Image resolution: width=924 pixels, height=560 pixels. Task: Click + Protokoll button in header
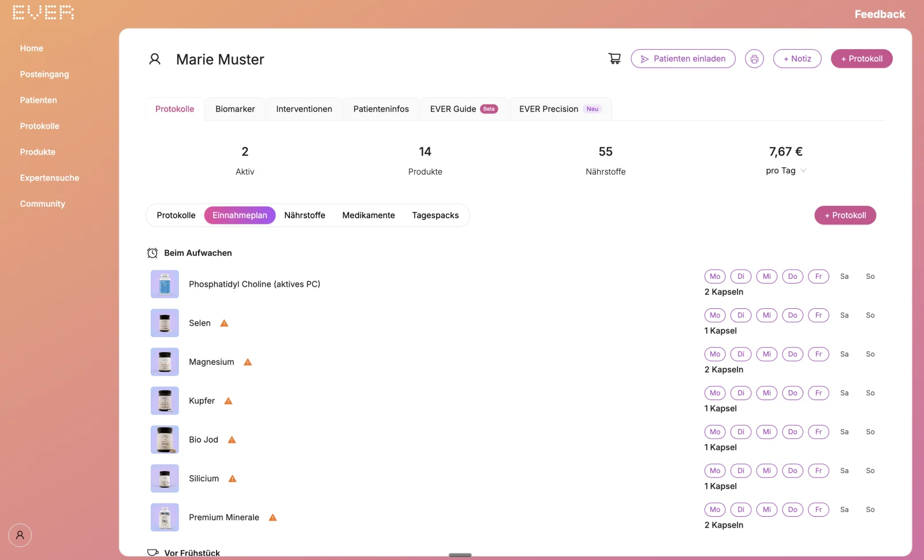coord(862,59)
